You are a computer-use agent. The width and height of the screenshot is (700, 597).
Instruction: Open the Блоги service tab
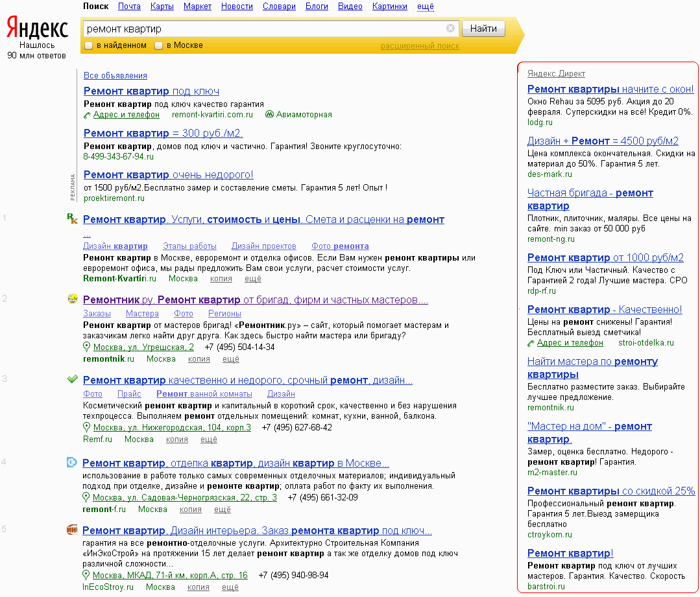317,6
